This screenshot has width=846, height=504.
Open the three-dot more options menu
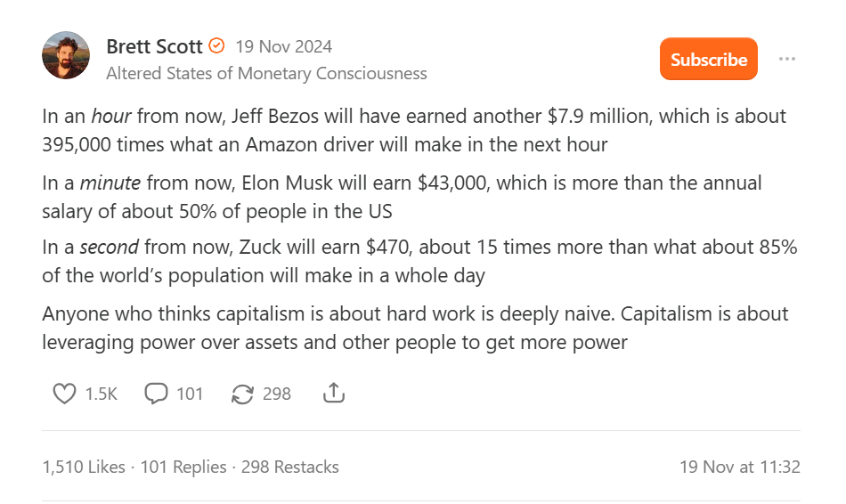click(x=786, y=59)
